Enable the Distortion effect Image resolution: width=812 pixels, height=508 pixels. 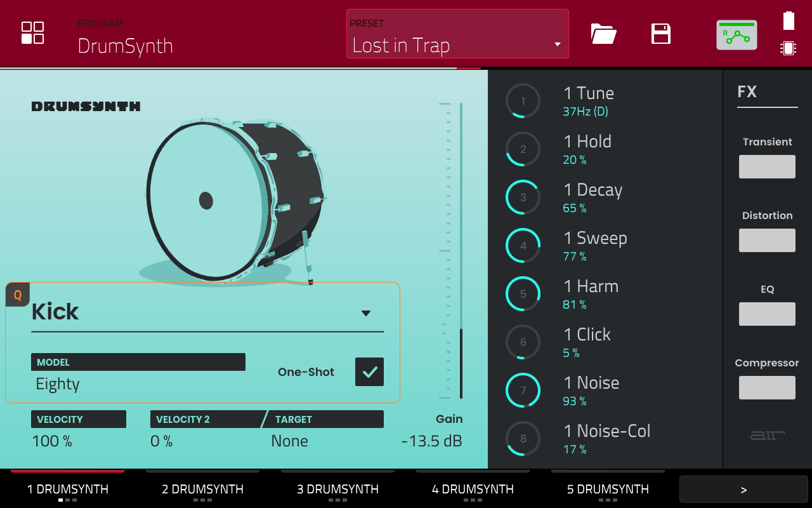click(x=767, y=240)
